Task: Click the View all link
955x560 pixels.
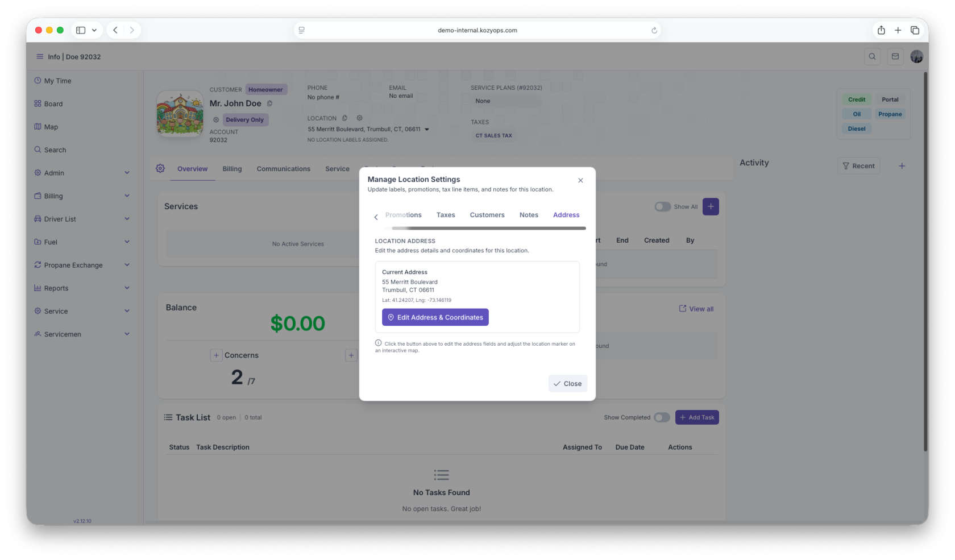Action: click(x=696, y=309)
